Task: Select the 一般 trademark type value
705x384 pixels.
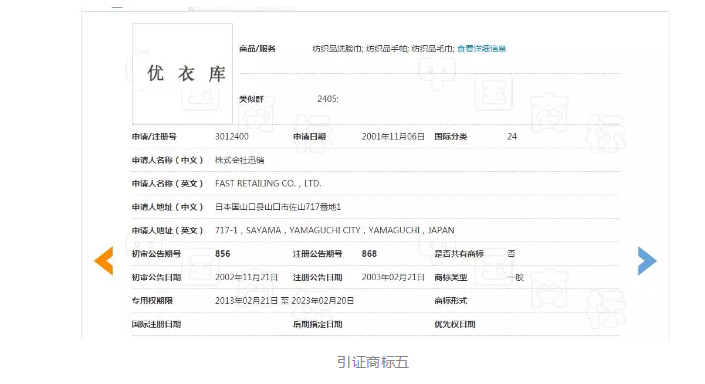Action: point(516,277)
